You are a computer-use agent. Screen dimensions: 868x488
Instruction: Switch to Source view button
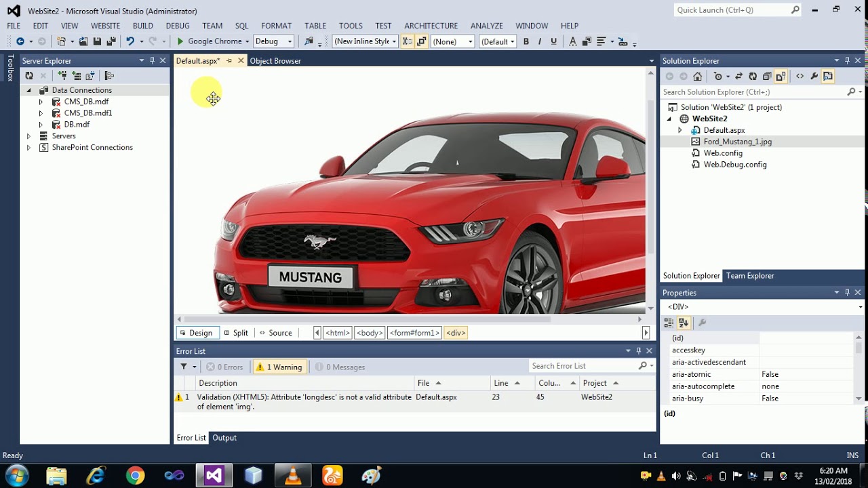275,333
